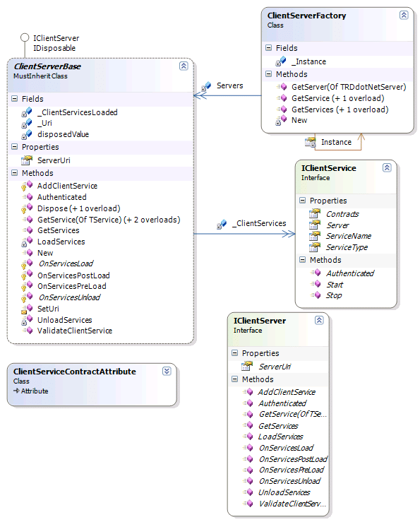Click the GetServer method icon in ClientServerFactory
Viewport: 420px width, 522px height.
[x=282, y=87]
